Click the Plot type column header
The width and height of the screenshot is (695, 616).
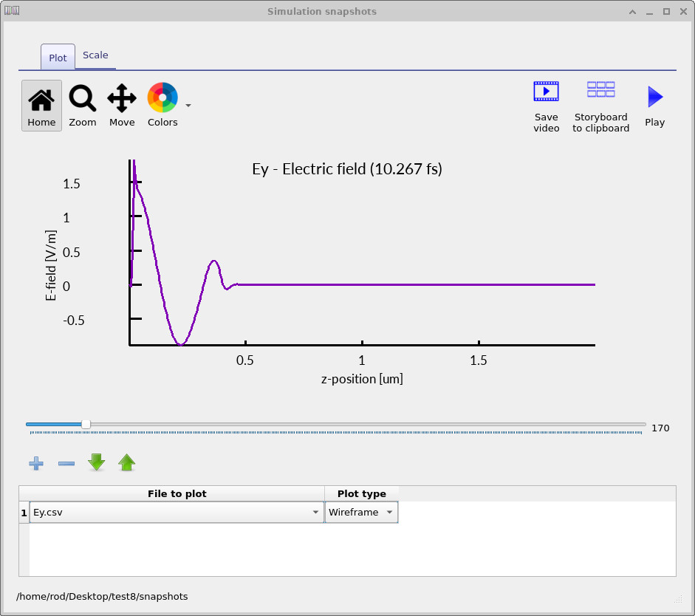click(x=360, y=493)
